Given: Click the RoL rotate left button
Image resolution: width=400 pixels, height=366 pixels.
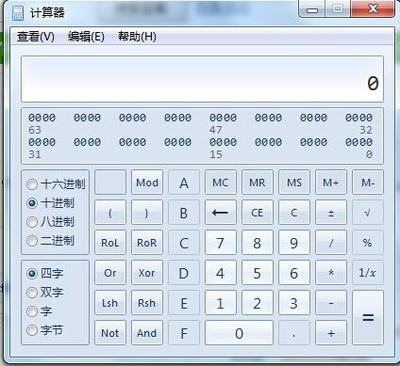Looking at the screenshot, I should tap(110, 243).
